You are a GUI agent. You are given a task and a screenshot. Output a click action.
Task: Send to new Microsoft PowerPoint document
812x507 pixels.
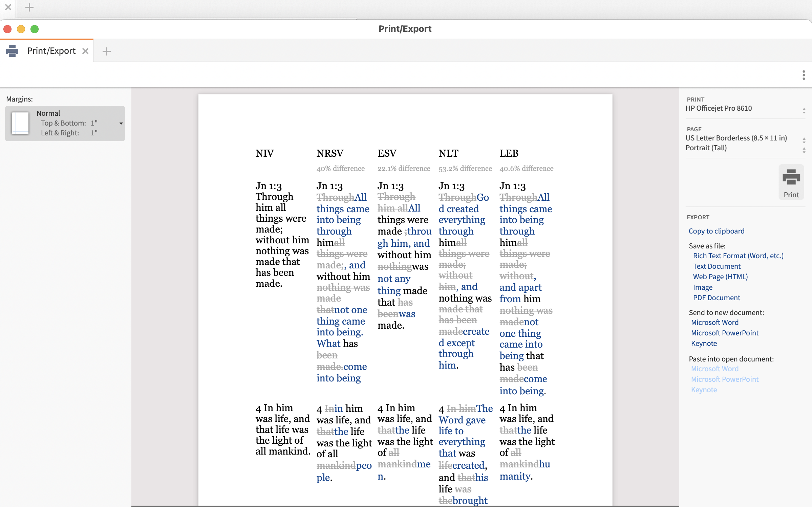[725, 333]
